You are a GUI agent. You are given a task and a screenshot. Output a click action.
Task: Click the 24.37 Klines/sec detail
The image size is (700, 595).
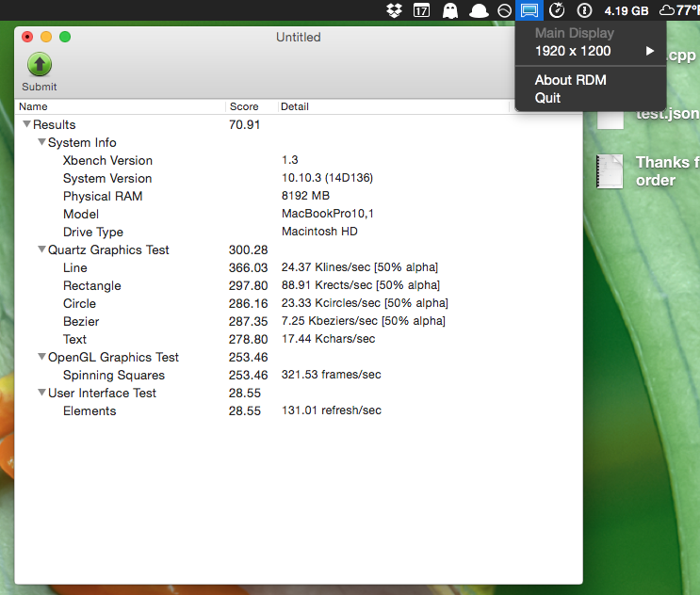359,267
